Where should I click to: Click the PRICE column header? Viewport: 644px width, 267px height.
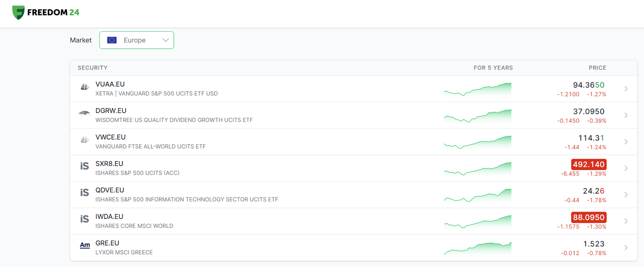tap(597, 68)
